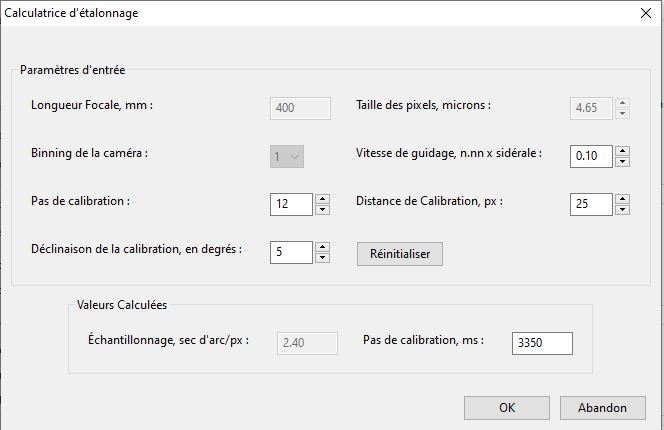
Task: Decrease Distance de Calibration px value
Action: point(622,210)
